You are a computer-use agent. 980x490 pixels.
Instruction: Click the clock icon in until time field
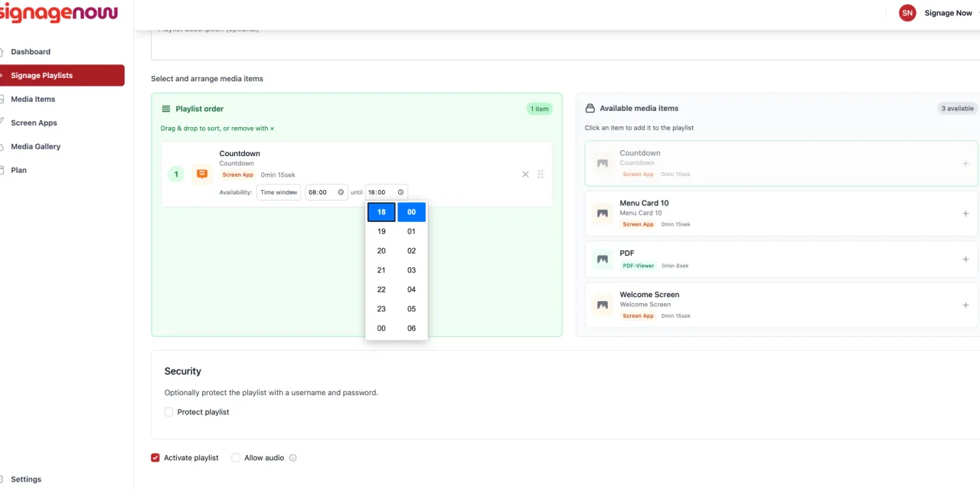(x=400, y=192)
